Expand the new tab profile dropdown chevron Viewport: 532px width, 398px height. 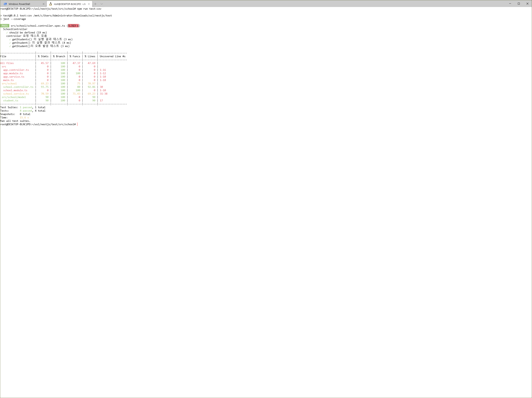(x=102, y=4)
